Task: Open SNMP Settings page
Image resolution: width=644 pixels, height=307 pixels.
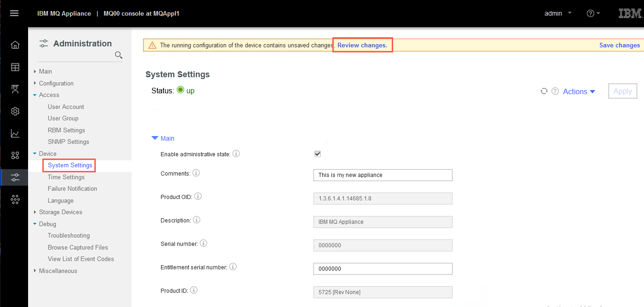Action: click(69, 142)
